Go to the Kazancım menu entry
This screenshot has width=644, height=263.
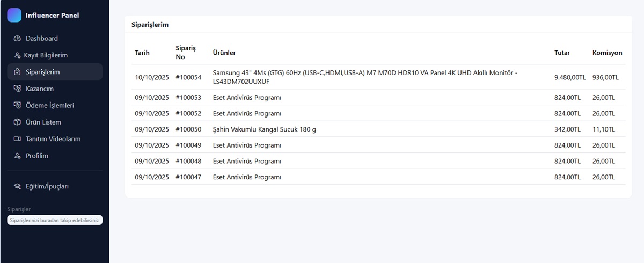[40, 89]
